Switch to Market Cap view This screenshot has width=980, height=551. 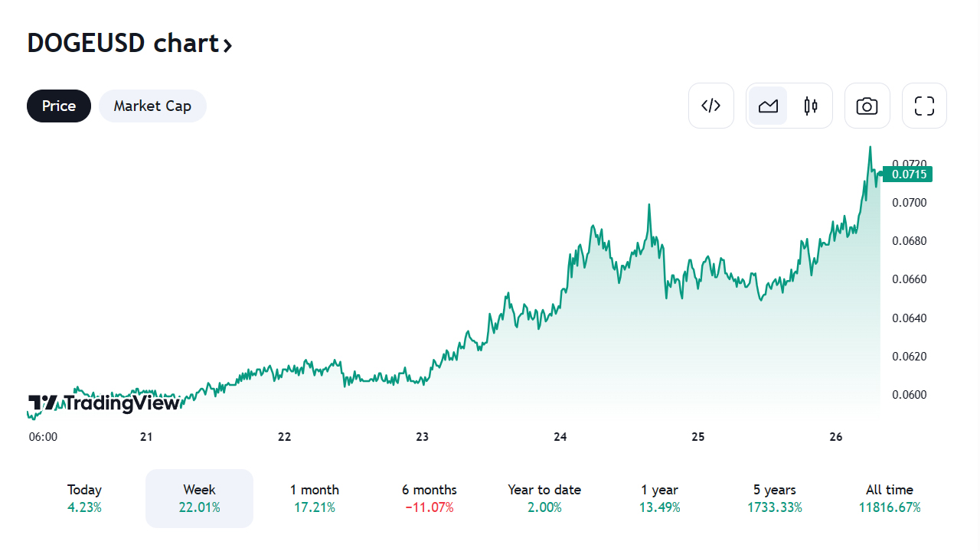point(152,106)
